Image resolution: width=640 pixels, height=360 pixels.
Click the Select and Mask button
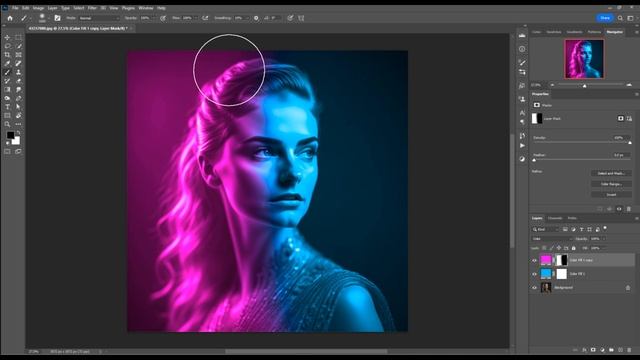pyautogui.click(x=611, y=173)
